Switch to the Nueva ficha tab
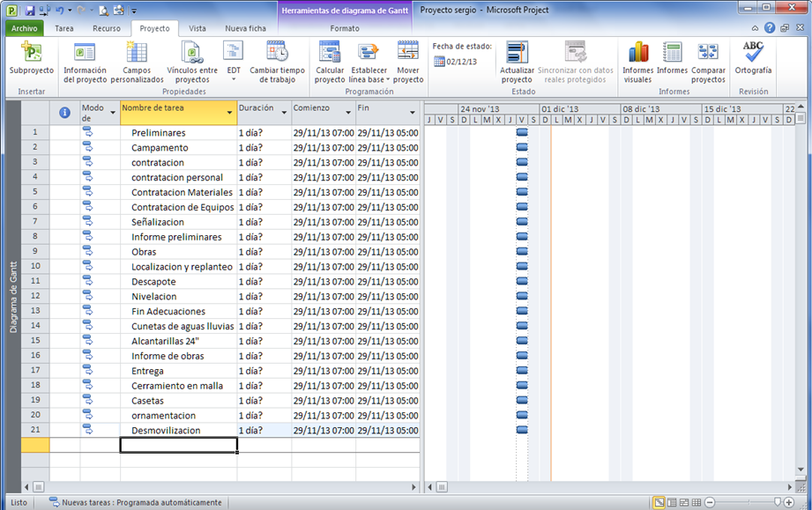This screenshot has height=510, width=812. tap(245, 28)
